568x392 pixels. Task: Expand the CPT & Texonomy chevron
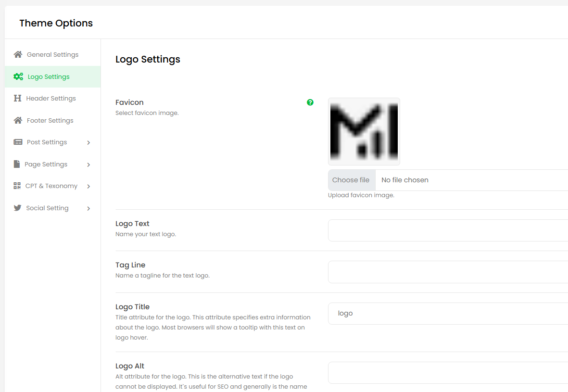(x=88, y=186)
